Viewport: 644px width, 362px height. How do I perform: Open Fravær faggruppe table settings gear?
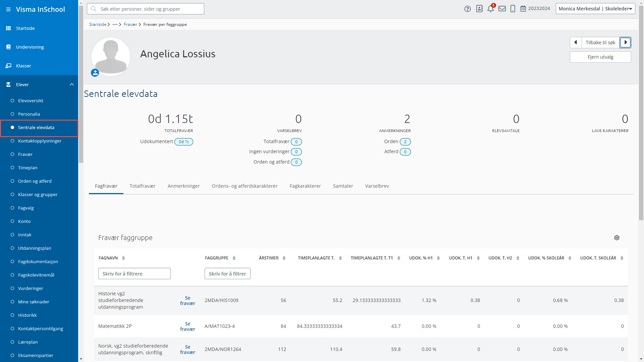pos(616,238)
